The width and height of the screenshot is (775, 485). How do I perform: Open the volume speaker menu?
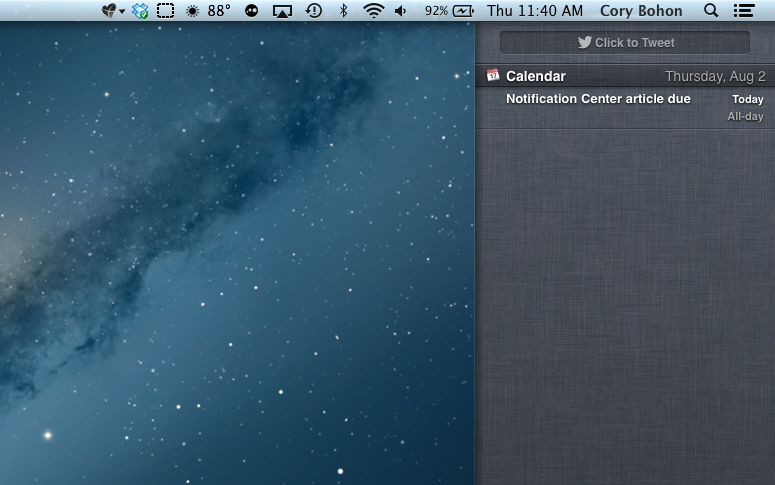[x=401, y=11]
